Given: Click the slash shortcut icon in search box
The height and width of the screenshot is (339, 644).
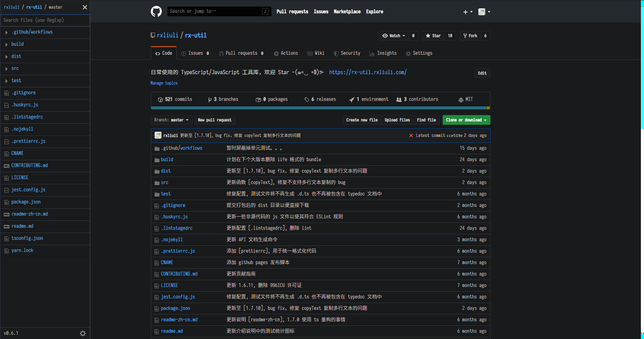Looking at the screenshot, I should [265, 11].
